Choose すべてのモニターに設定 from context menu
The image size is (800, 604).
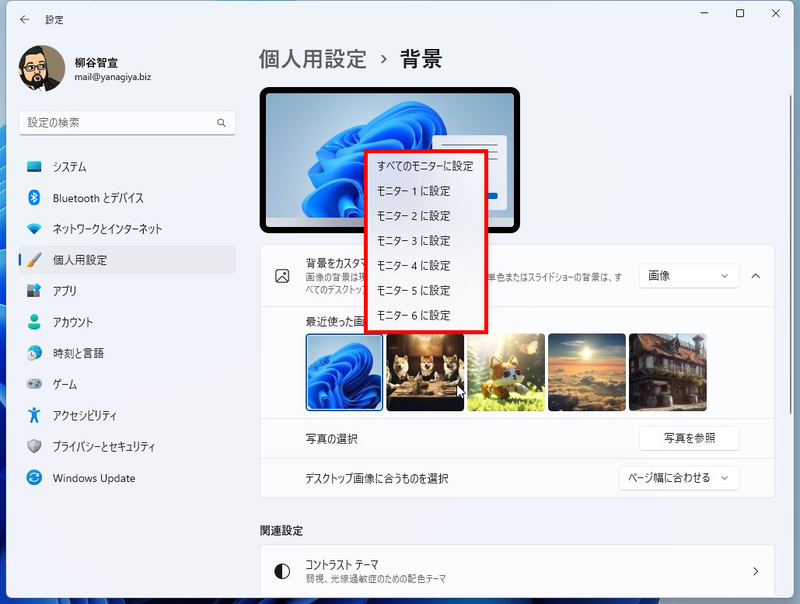click(x=426, y=166)
